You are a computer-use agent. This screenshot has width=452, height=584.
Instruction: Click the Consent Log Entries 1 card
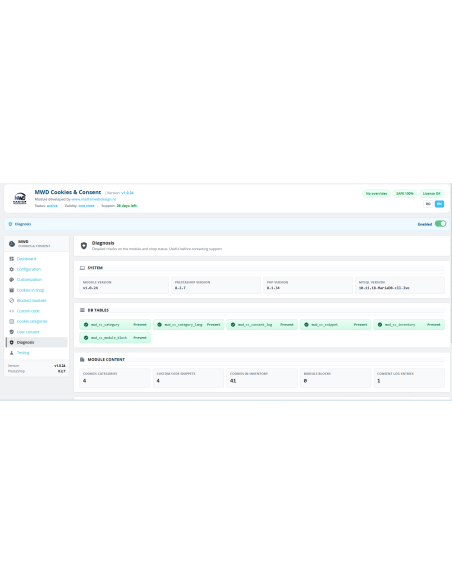pos(409,378)
